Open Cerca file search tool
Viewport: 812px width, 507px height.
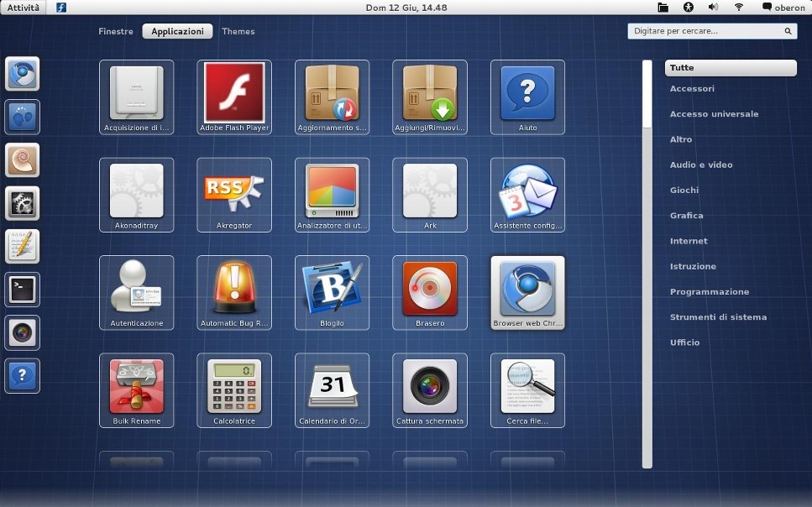[x=527, y=390]
